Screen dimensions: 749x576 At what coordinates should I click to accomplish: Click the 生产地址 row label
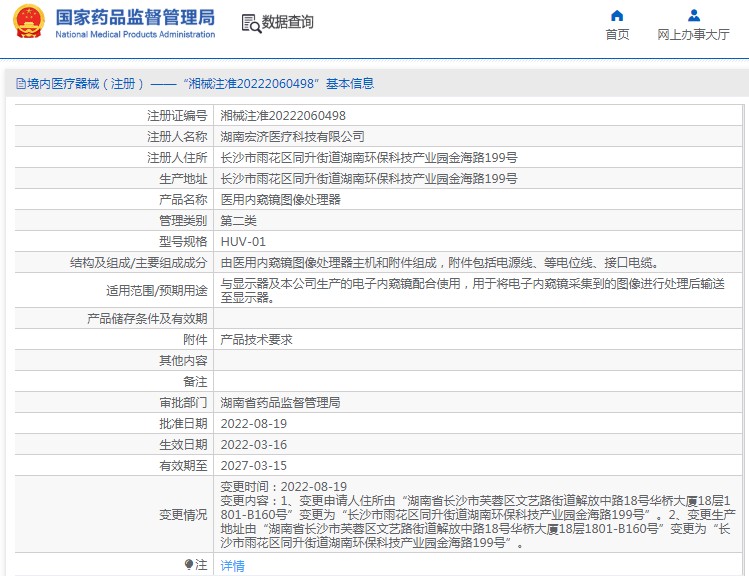point(183,179)
